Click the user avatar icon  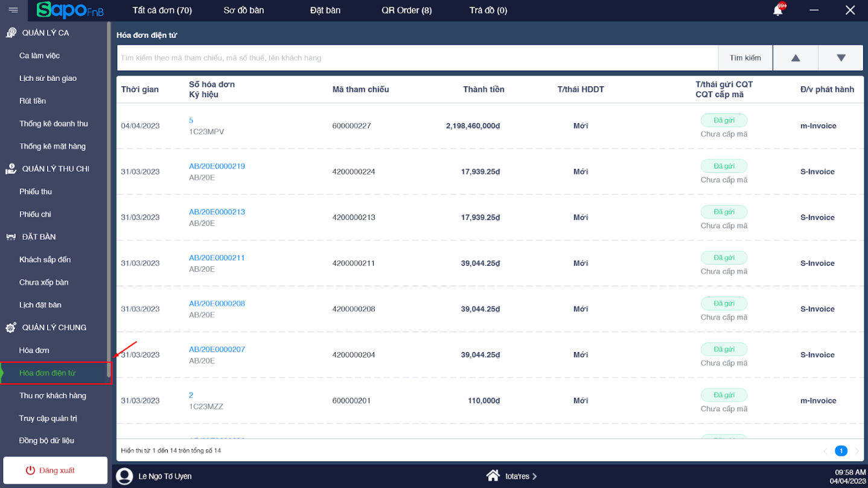124,476
